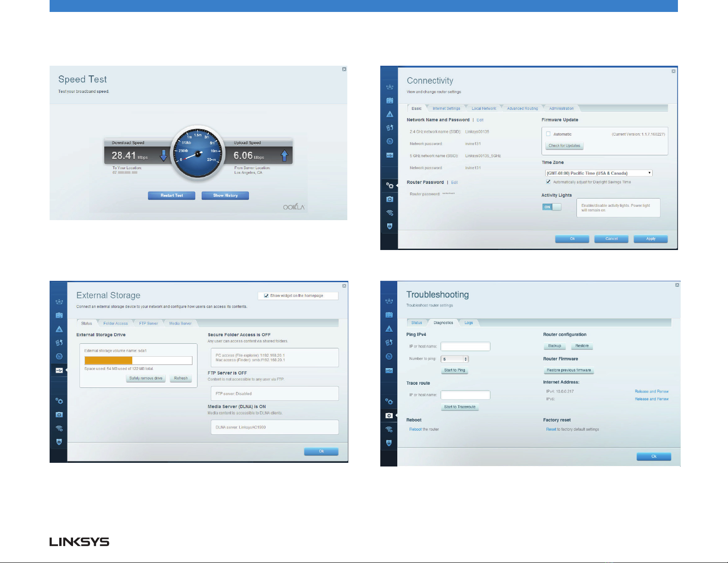Open Connectivity gears icon in External Storage sidebar
This screenshot has width=728, height=563.
click(59, 401)
